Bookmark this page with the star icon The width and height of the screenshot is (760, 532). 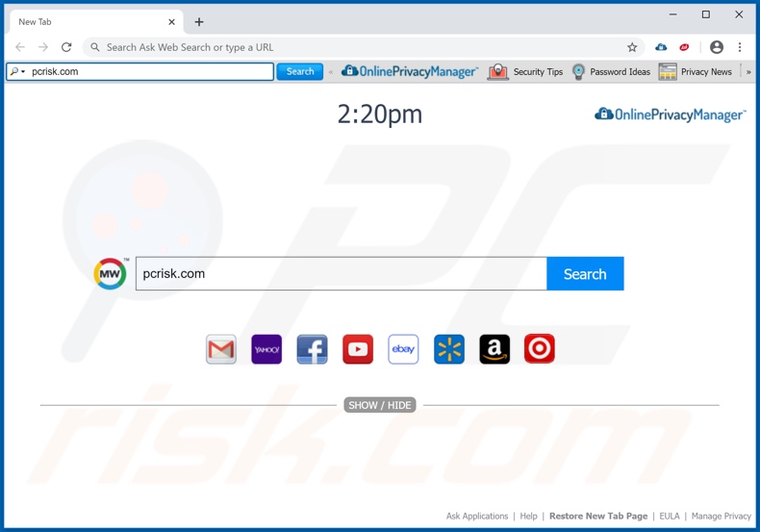(632, 47)
